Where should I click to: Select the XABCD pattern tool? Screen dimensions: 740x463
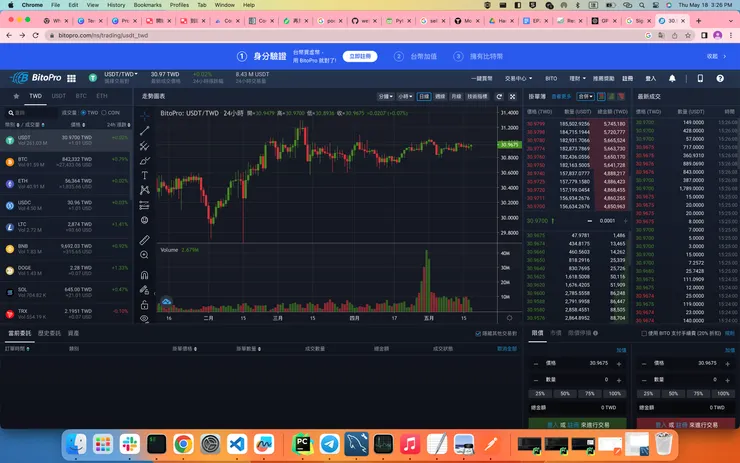[x=144, y=190]
